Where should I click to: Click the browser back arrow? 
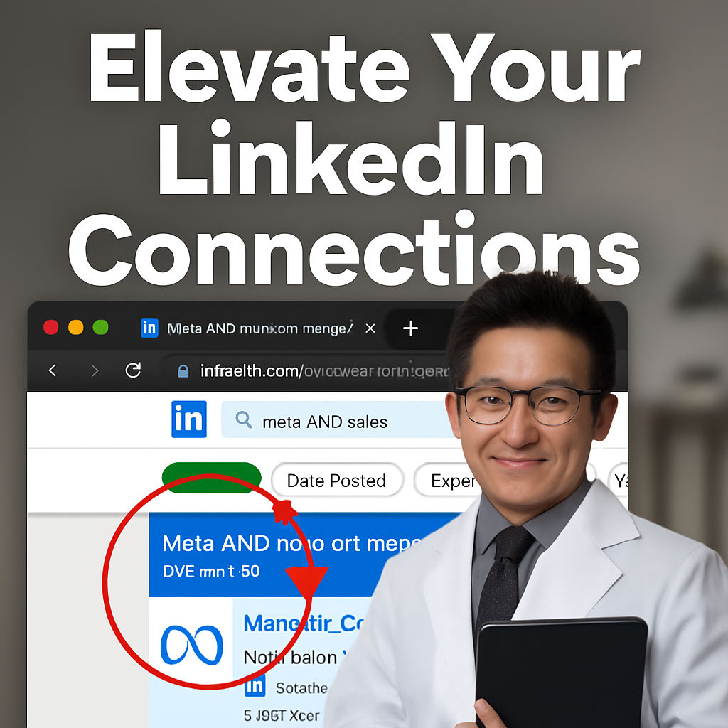[x=53, y=370]
